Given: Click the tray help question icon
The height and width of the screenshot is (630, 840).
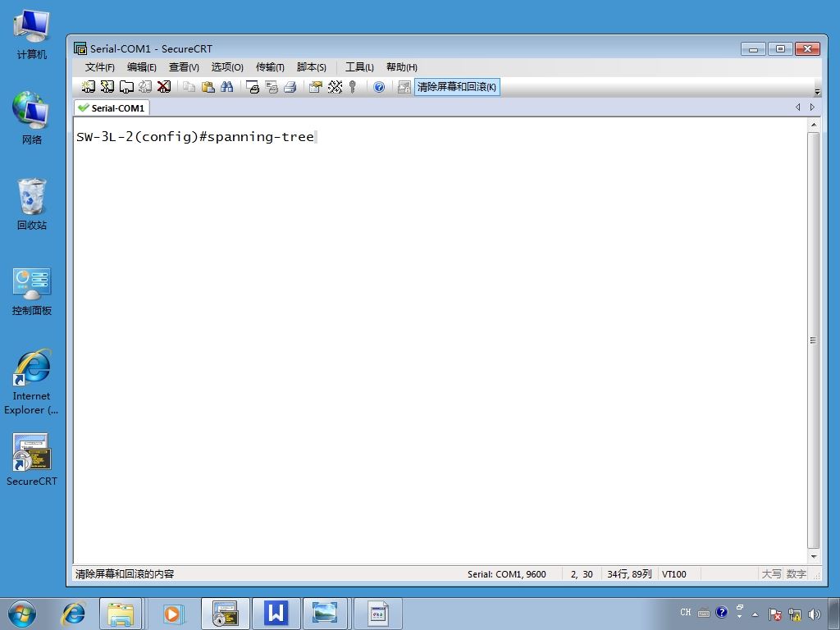Looking at the screenshot, I should [722, 612].
